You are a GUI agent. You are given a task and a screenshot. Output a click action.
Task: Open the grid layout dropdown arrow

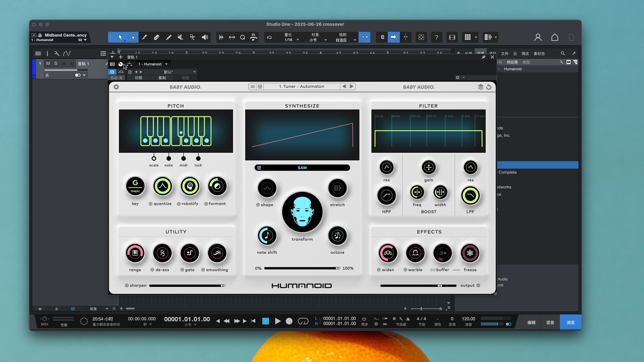(x=476, y=37)
